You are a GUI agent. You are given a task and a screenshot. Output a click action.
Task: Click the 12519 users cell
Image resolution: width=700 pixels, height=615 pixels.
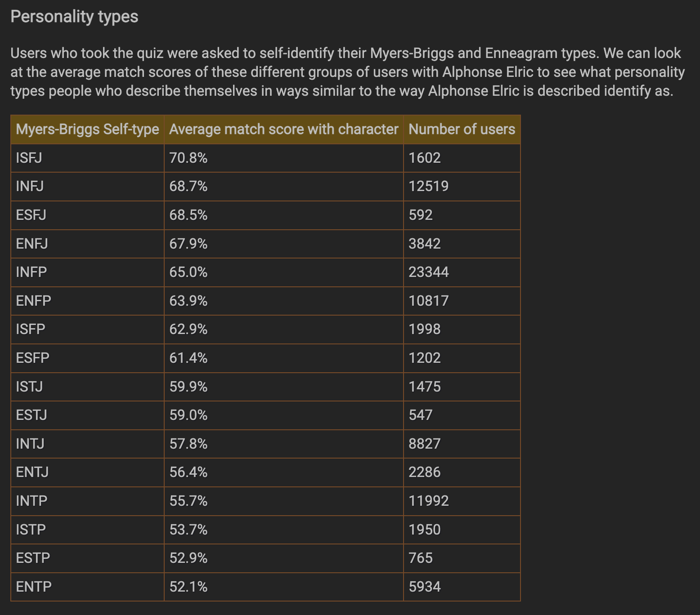coord(462,187)
